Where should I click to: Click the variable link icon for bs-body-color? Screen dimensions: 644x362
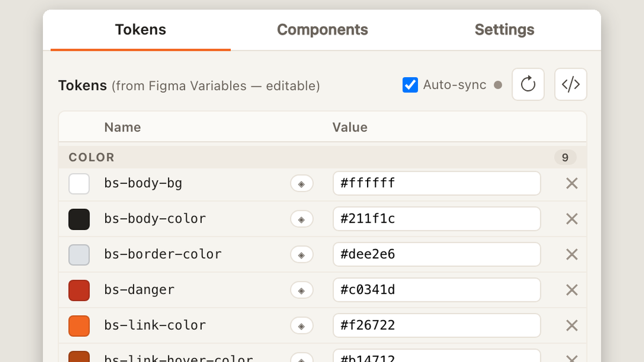point(302,219)
